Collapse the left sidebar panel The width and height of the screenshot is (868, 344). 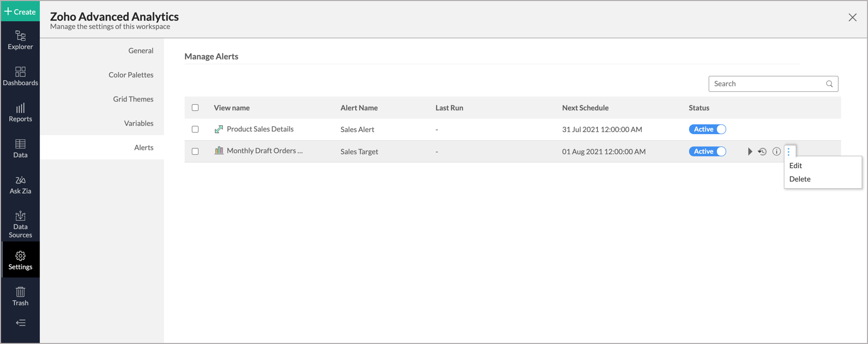coord(20,323)
